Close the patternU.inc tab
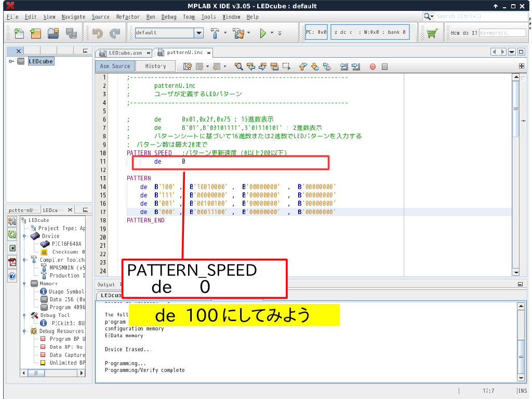Screen dimensions: 532x399 pyautogui.click(x=209, y=52)
